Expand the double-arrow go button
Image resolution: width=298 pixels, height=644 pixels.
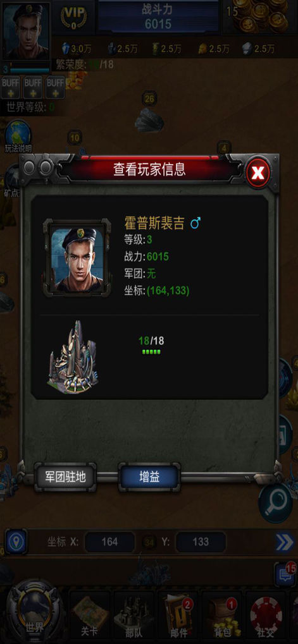[x=285, y=542]
